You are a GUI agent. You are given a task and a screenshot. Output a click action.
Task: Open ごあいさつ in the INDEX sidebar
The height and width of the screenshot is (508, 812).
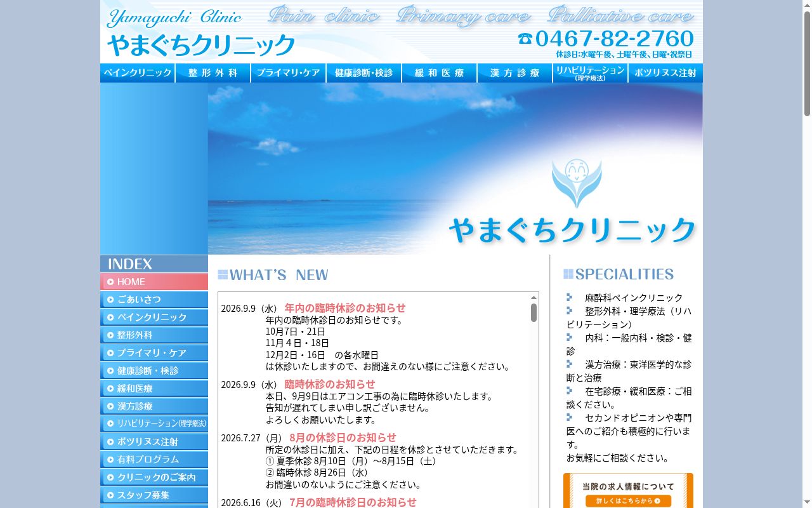click(x=154, y=300)
